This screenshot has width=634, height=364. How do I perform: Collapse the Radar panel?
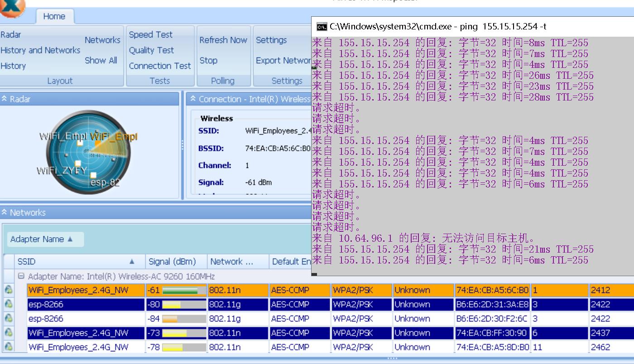click(x=5, y=99)
